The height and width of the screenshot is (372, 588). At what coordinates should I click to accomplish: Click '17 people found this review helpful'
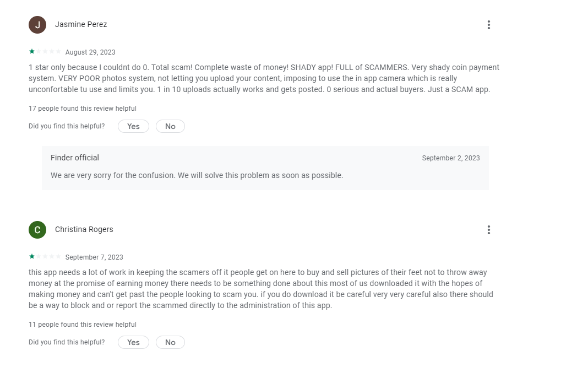click(83, 109)
